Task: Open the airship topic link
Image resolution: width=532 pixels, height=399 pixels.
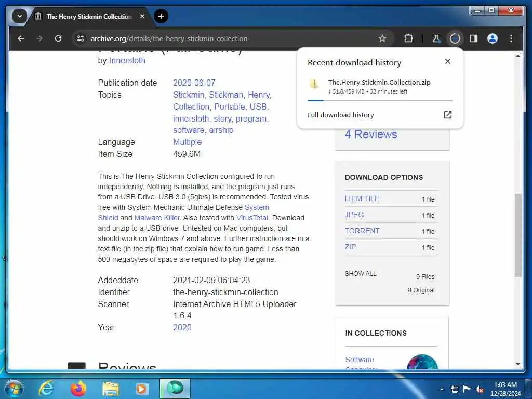Action: [221, 130]
